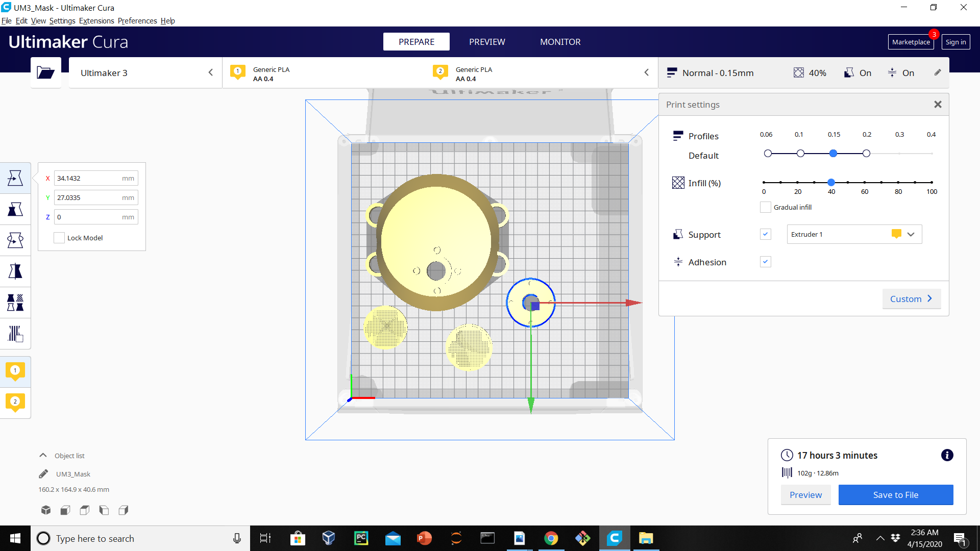The height and width of the screenshot is (551, 980).
Task: Select Extruder 2 button in left toolbar
Action: [15, 403]
